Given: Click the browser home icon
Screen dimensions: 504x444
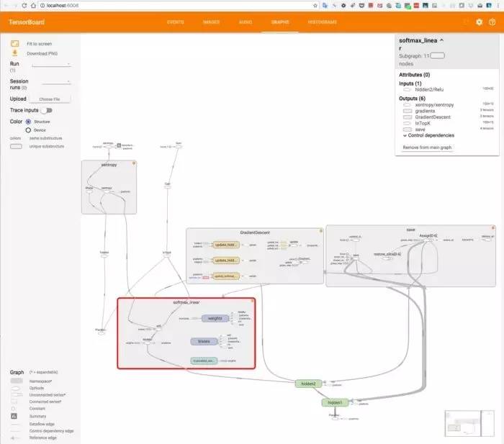Looking at the screenshot, I should (x=33, y=6).
